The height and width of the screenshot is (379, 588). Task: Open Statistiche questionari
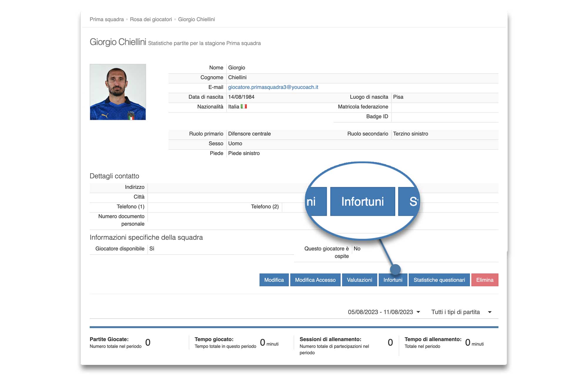point(439,280)
